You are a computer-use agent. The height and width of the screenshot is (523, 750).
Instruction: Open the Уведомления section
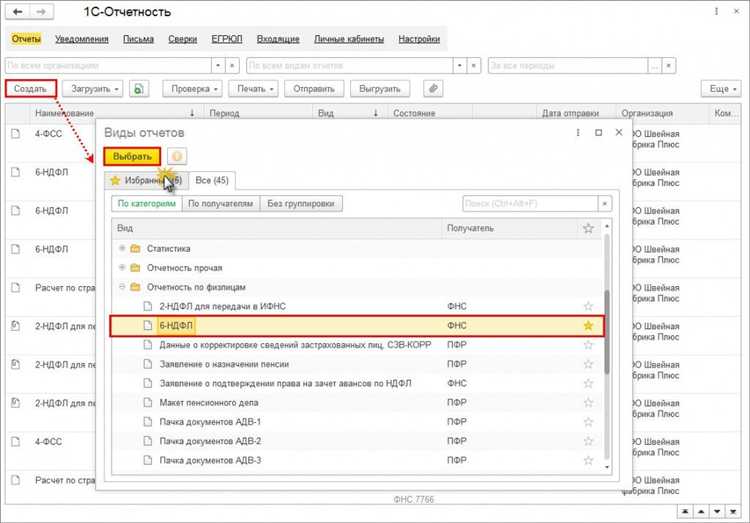[81, 39]
